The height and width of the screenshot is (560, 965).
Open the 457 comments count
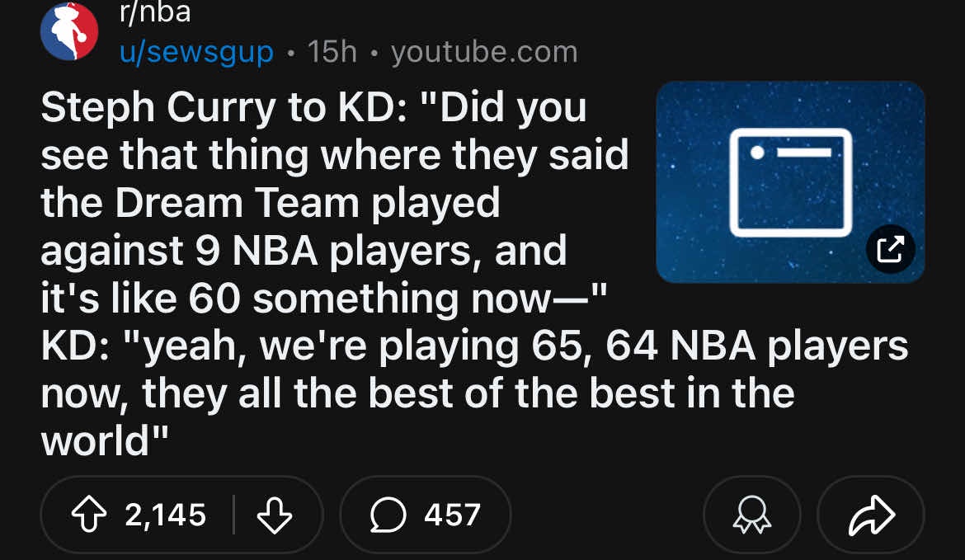(x=452, y=515)
